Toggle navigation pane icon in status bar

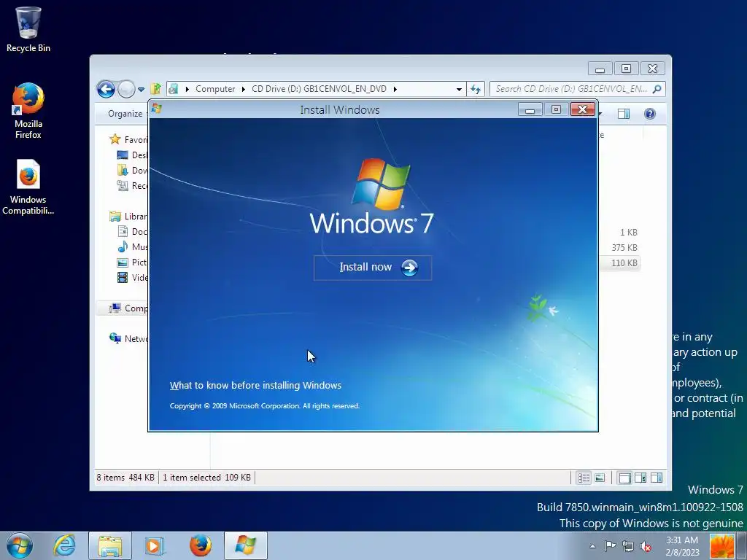click(624, 478)
